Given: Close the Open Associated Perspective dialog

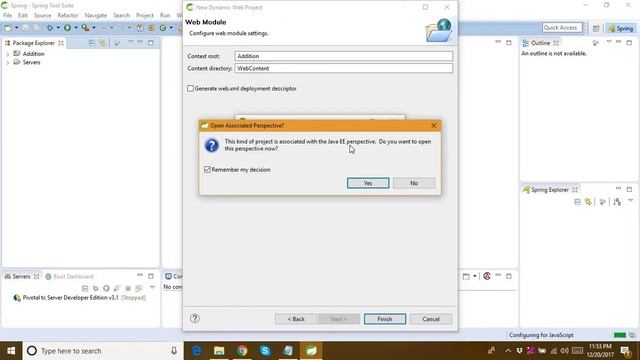Looking at the screenshot, I should point(433,125).
